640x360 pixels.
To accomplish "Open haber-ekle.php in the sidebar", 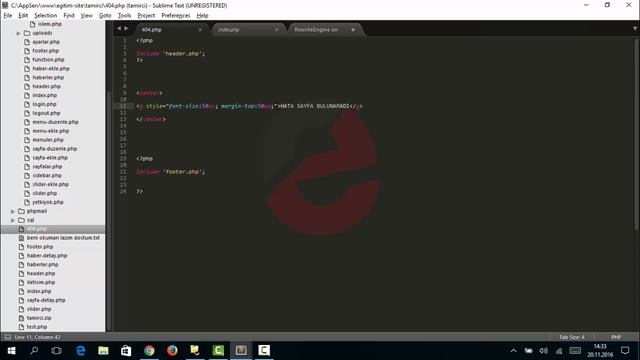I will click(51, 69).
